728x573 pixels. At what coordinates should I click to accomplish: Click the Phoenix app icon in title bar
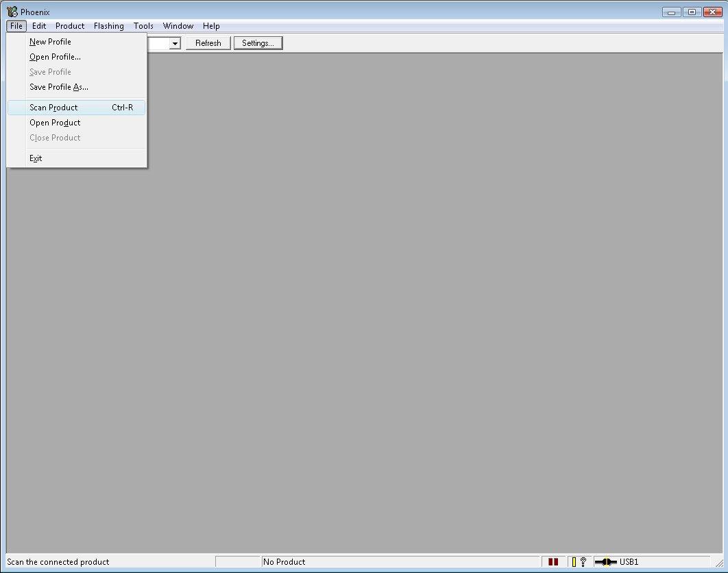[x=12, y=12]
